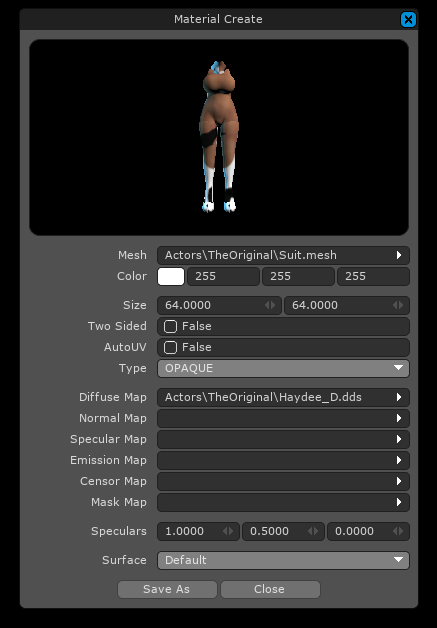Click the second Size value field
Viewport: 437px width, 628px height.
[346, 305]
